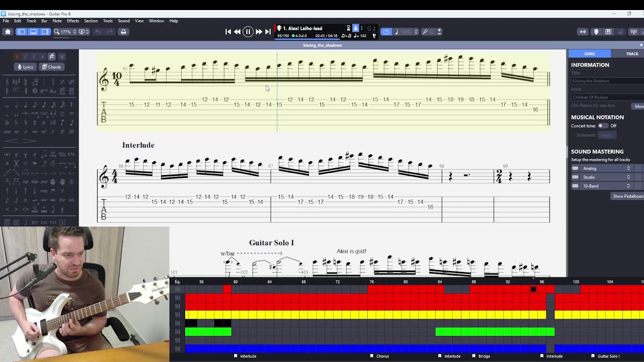
Task: Open the Sound menu
Action: coord(124,21)
